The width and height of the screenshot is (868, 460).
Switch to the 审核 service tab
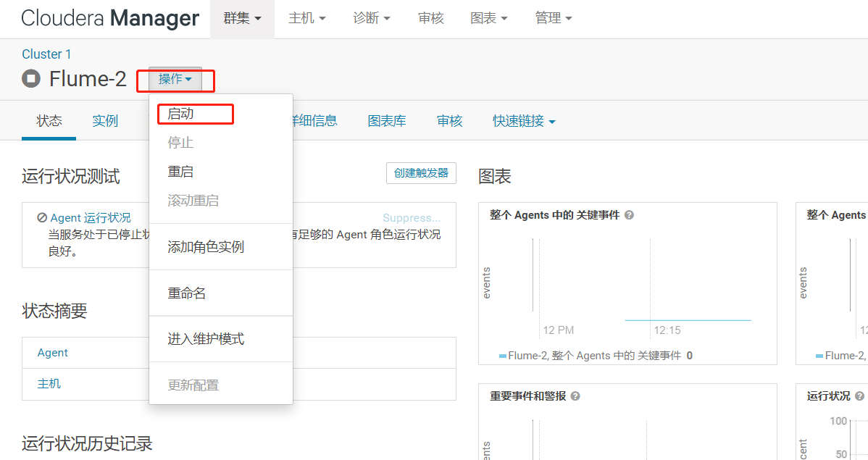click(x=449, y=121)
